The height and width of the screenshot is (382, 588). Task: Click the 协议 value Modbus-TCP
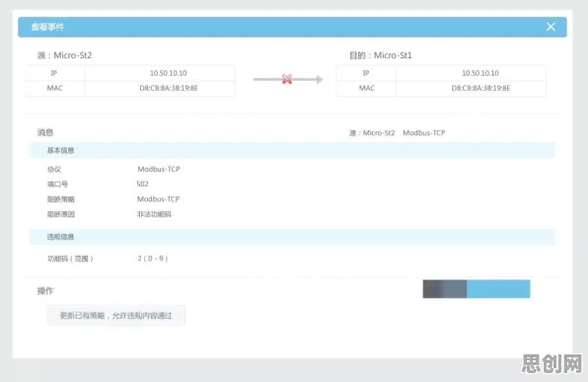(x=159, y=169)
